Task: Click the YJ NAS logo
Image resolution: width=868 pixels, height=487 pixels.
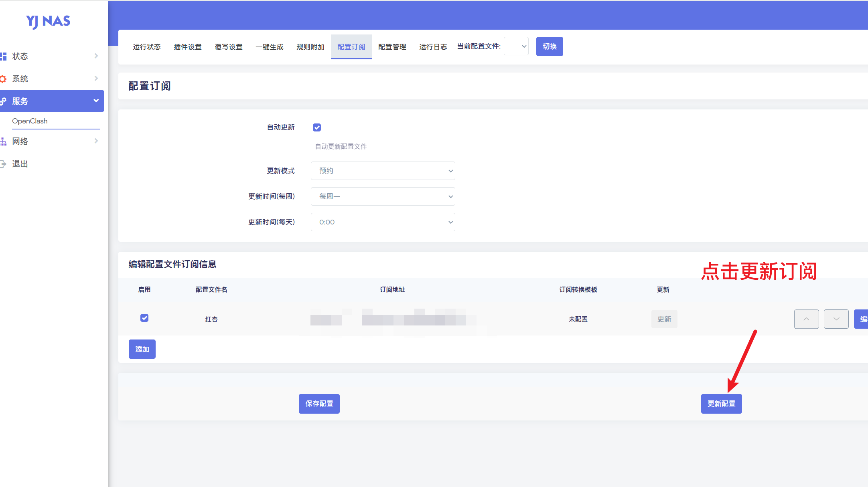Action: coord(48,21)
